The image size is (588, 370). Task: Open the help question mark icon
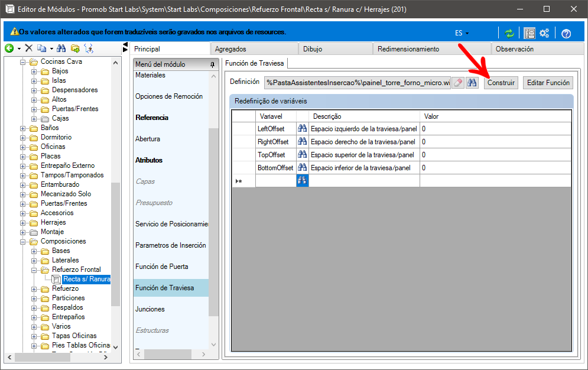click(x=566, y=34)
